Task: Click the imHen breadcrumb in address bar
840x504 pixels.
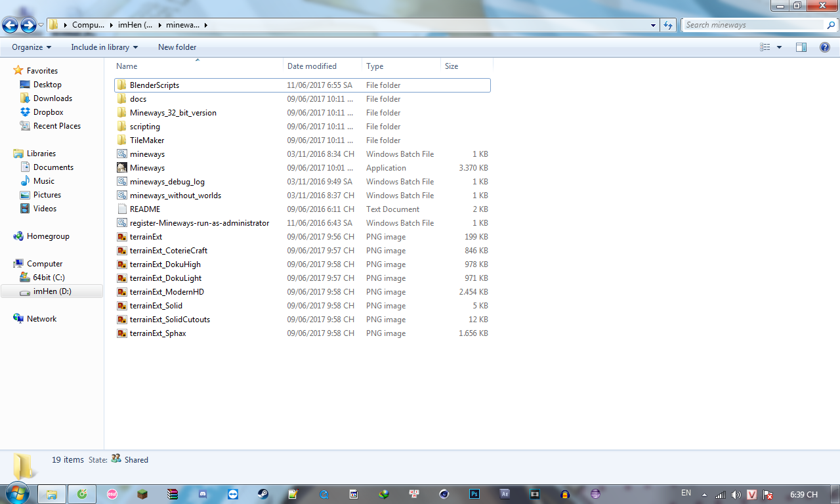Action: [135, 25]
